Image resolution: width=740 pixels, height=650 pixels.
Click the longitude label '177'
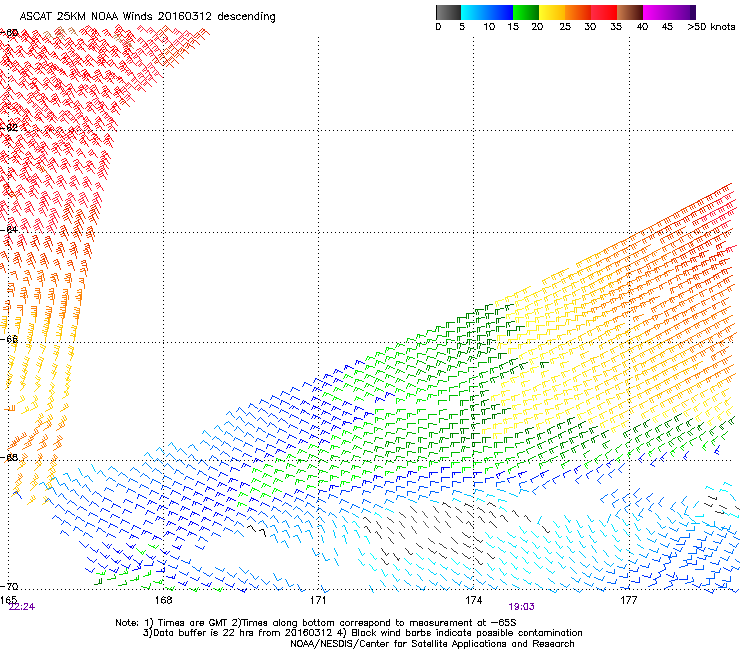click(x=629, y=599)
